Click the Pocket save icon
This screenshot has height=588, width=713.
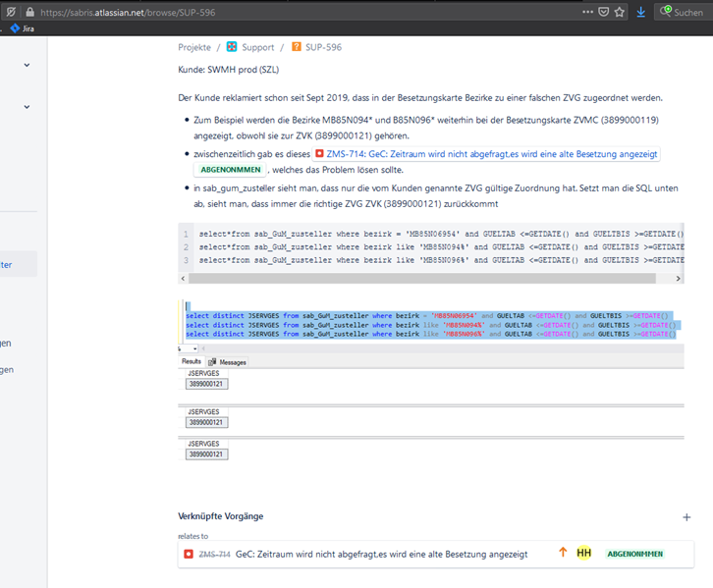pyautogui.click(x=603, y=12)
